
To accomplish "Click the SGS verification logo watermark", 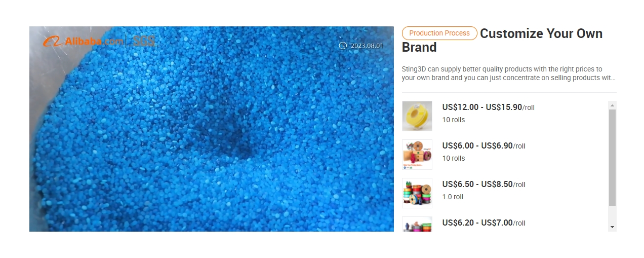I will pos(142,41).
